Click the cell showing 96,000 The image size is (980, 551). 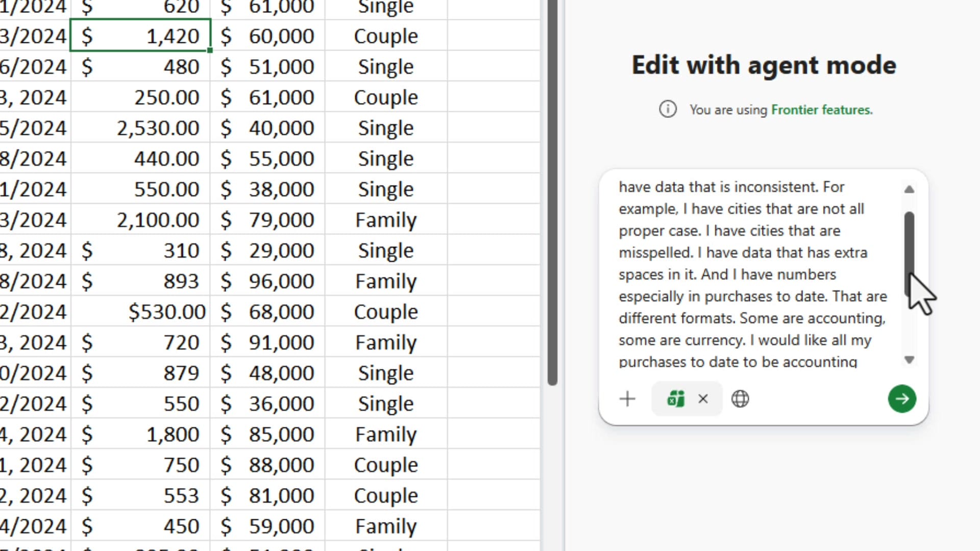[x=268, y=281]
